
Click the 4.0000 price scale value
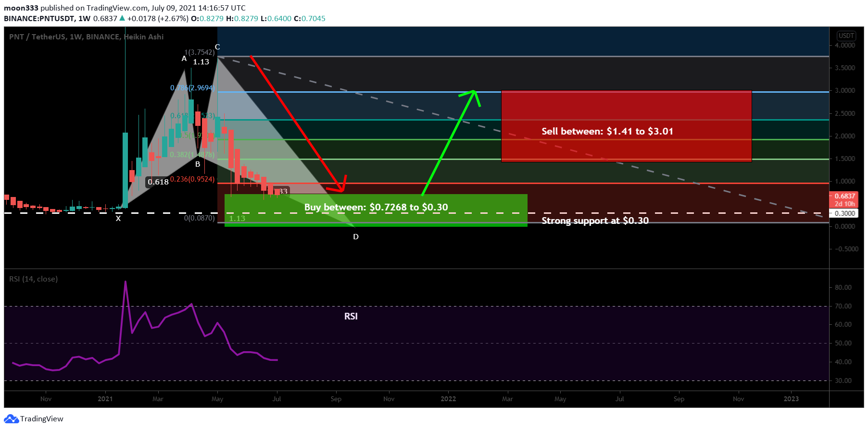click(845, 45)
